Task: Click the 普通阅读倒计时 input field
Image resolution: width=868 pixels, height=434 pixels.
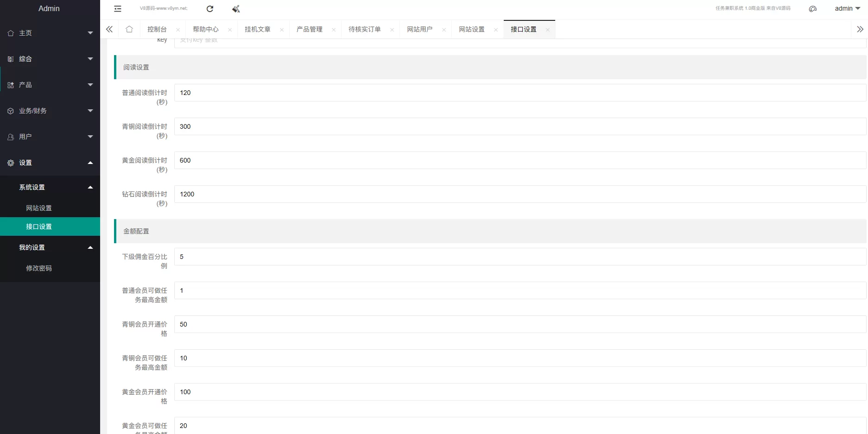Action: (x=520, y=93)
